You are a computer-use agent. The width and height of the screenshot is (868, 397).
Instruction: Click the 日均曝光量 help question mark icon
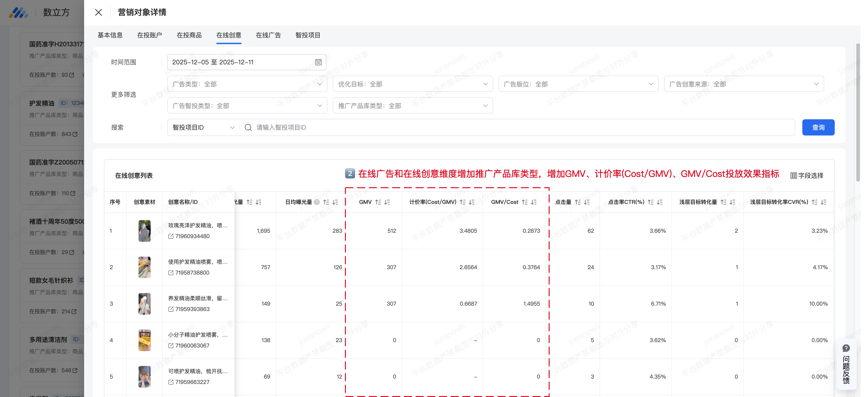coord(317,202)
